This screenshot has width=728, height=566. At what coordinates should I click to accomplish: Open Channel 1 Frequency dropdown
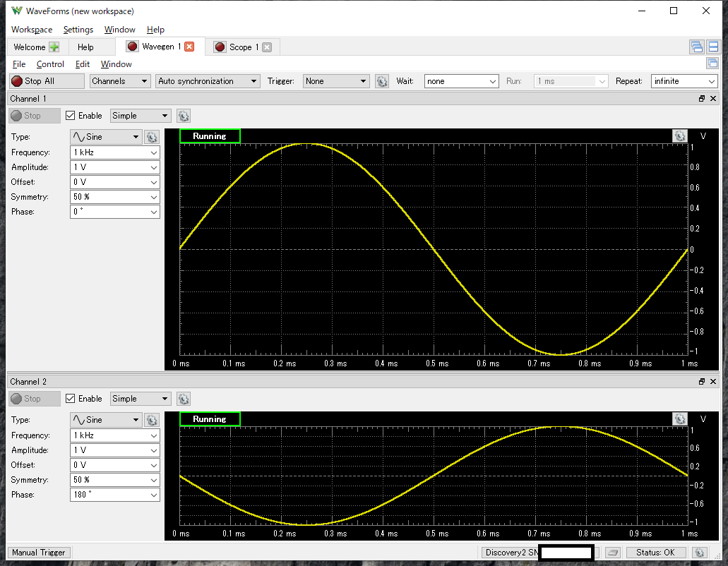pos(114,152)
